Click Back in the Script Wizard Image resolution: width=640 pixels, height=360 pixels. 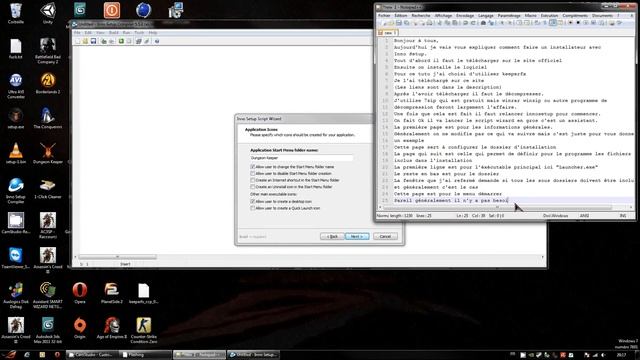click(x=332, y=236)
